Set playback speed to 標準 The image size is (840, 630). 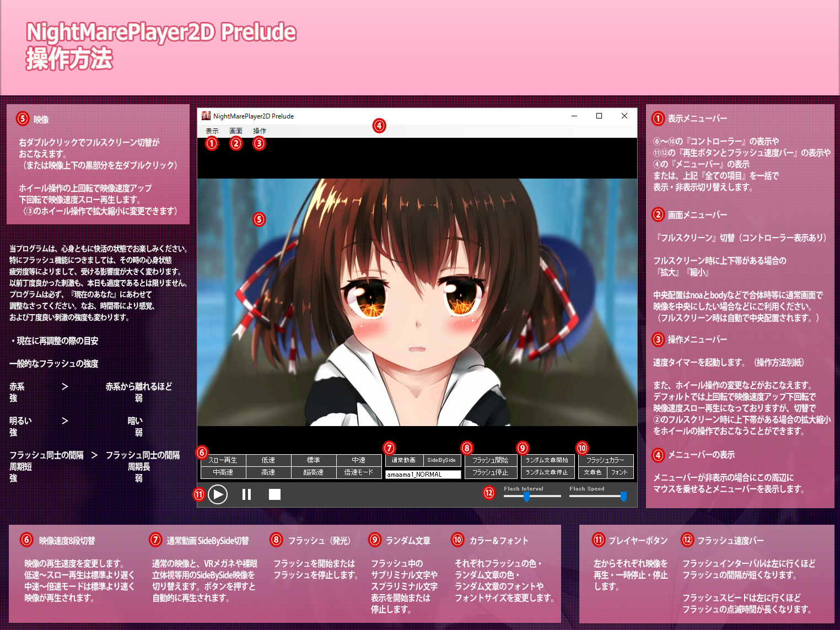pyautogui.click(x=314, y=460)
